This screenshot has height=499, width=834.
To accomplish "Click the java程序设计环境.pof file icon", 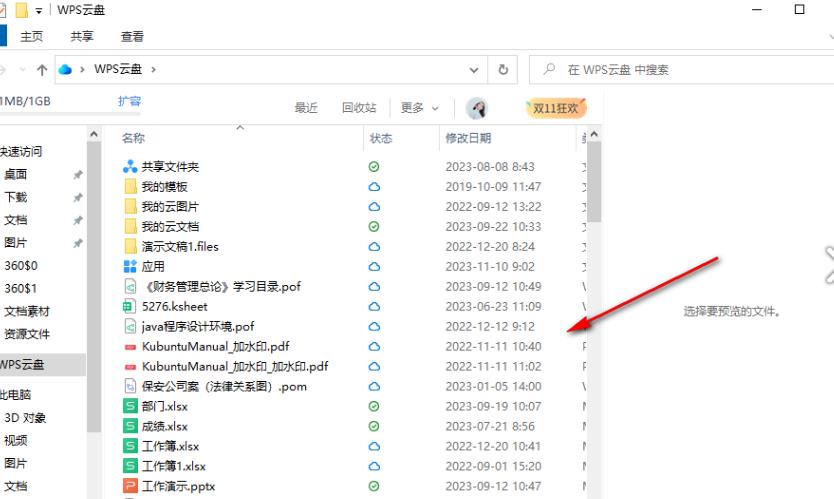I will (x=130, y=326).
